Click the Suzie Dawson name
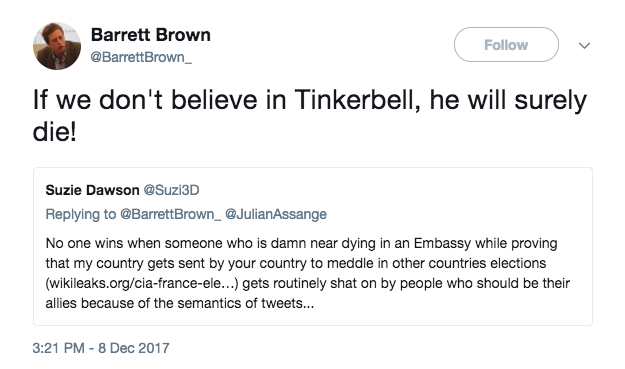 (x=92, y=190)
